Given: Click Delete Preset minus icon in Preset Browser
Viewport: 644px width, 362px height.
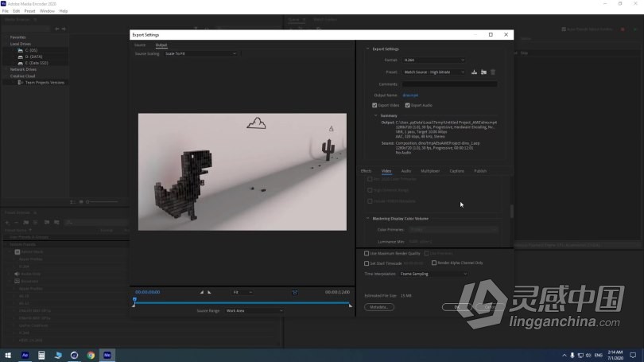Looking at the screenshot, I should [16, 222].
